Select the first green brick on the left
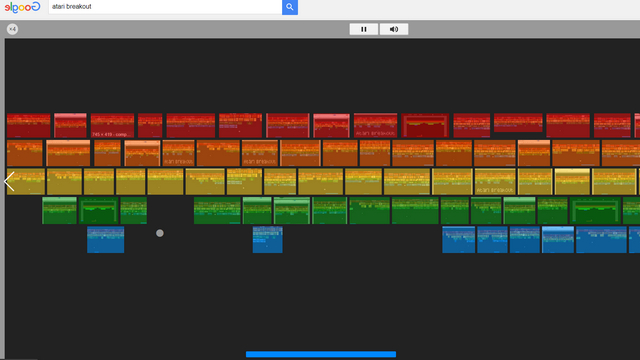This screenshot has height=360, width=640. 59,211
